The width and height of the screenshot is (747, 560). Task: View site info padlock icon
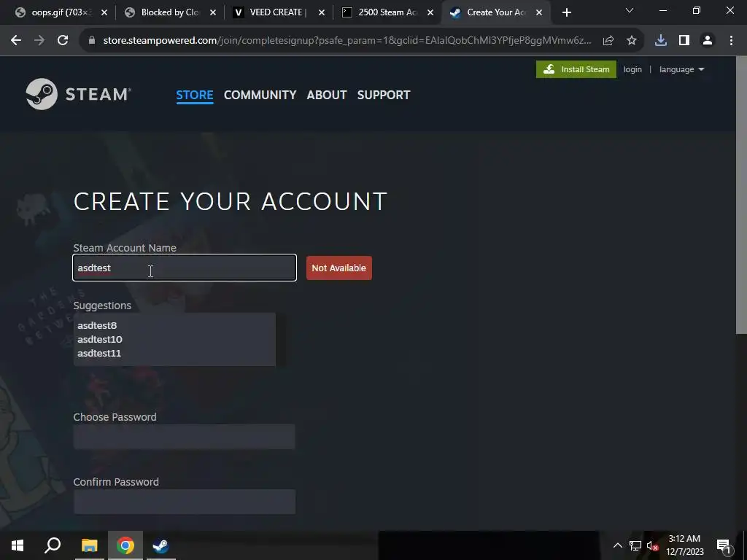coord(91,41)
